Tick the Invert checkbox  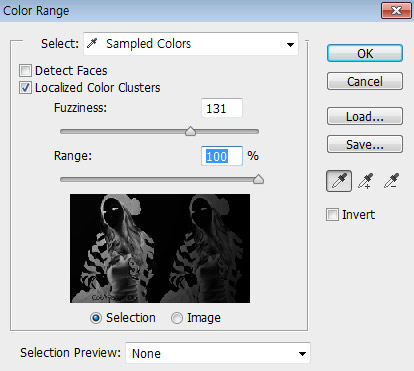coord(332,215)
